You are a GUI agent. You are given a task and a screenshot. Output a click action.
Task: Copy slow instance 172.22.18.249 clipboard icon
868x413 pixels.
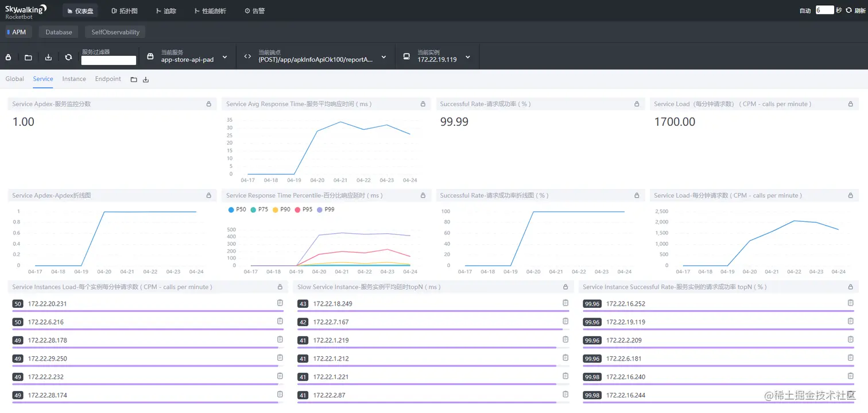565,303
